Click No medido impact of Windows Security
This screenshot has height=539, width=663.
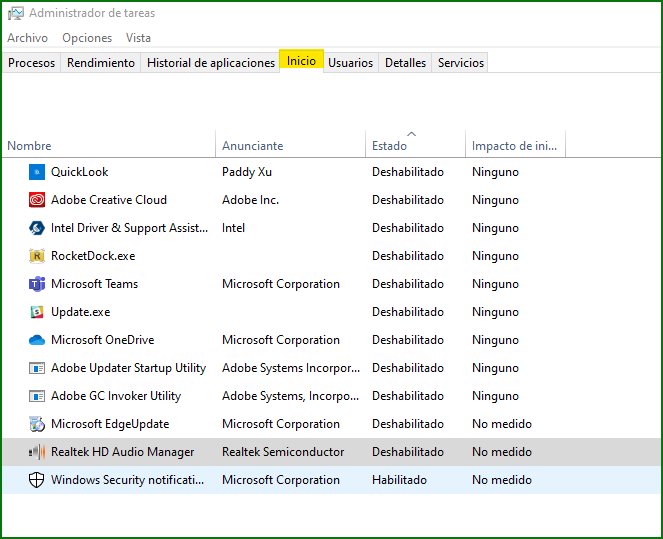pyautogui.click(x=502, y=480)
